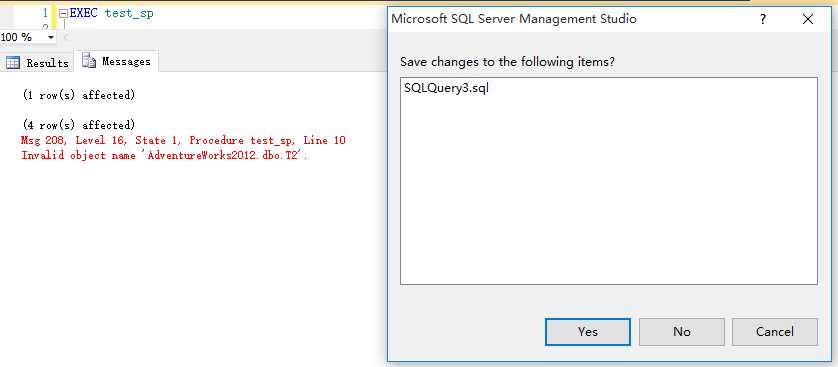Image resolution: width=838 pixels, height=367 pixels.
Task: Click the Messages tab page icon
Action: [89, 61]
